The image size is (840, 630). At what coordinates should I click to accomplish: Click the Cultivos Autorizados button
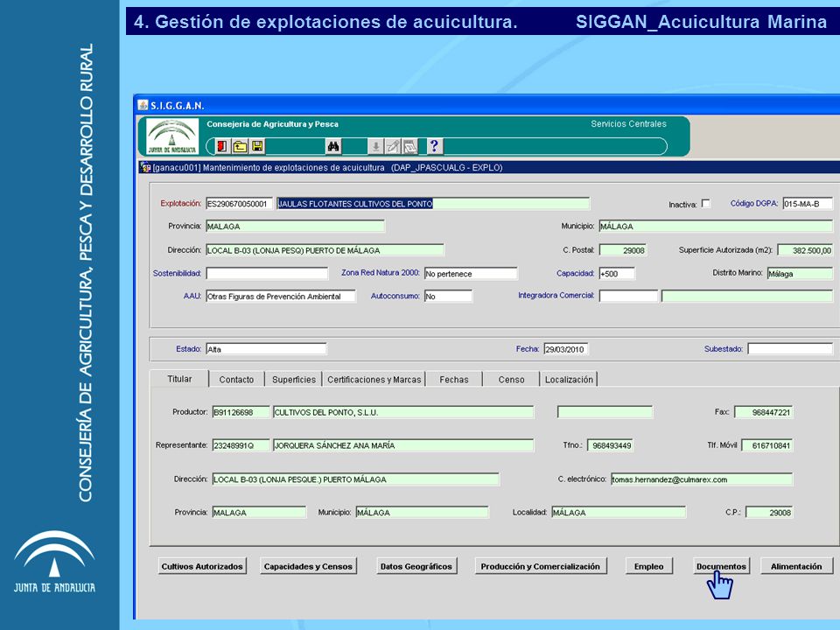click(x=202, y=566)
